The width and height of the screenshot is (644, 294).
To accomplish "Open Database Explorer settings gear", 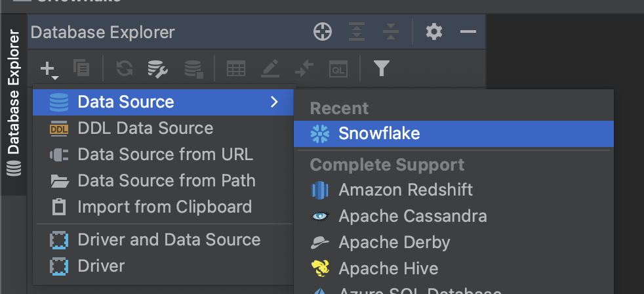I will tap(434, 31).
